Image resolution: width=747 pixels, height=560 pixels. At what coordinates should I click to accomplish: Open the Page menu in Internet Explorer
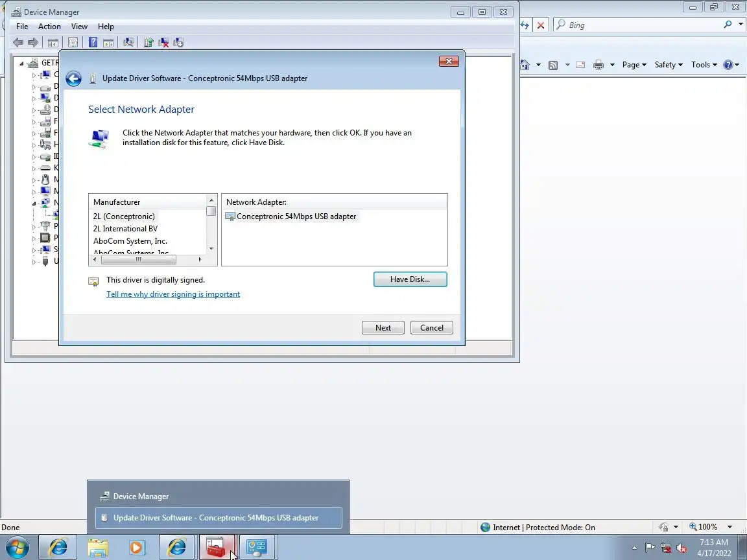634,65
